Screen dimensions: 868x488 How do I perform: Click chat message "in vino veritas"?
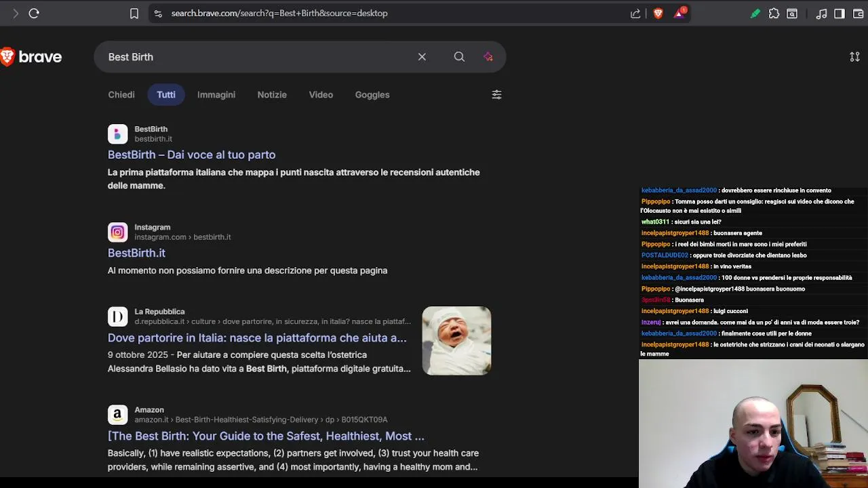(732, 266)
